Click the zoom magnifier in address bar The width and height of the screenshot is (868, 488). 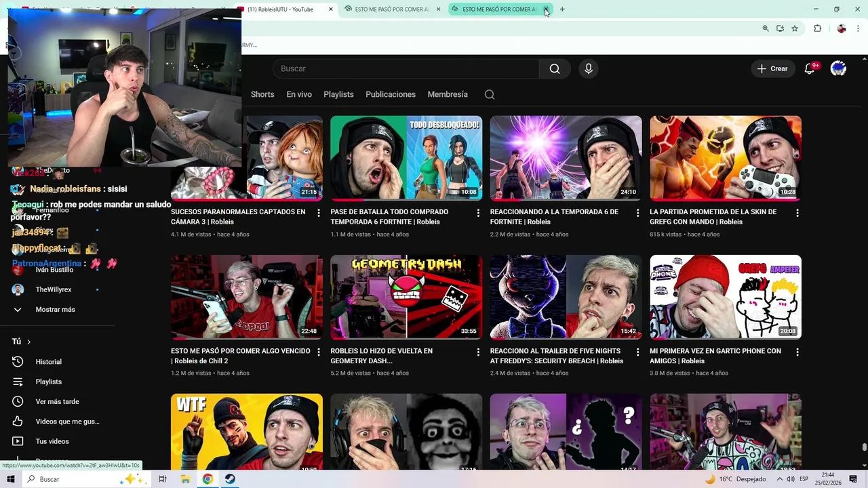[x=766, y=28]
